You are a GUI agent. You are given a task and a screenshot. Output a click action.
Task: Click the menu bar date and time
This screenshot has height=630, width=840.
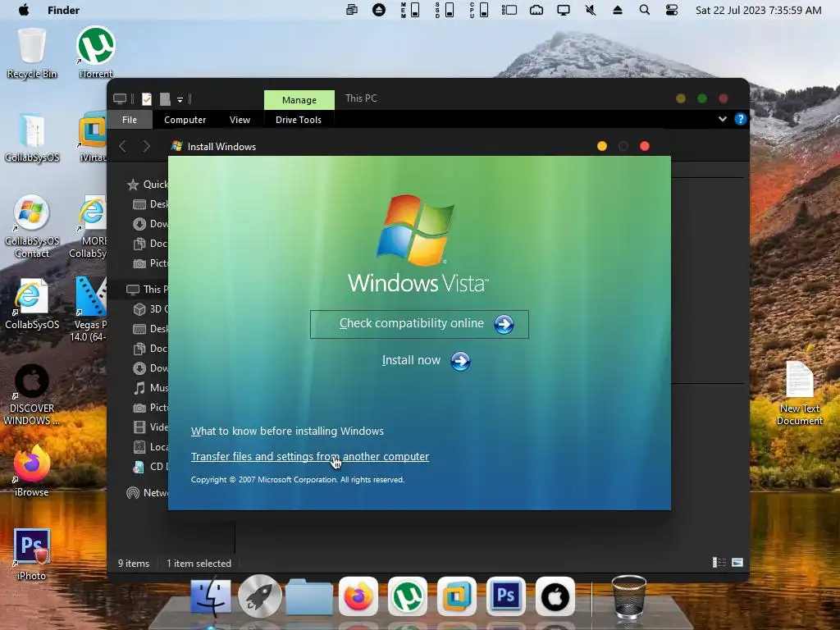pyautogui.click(x=758, y=10)
